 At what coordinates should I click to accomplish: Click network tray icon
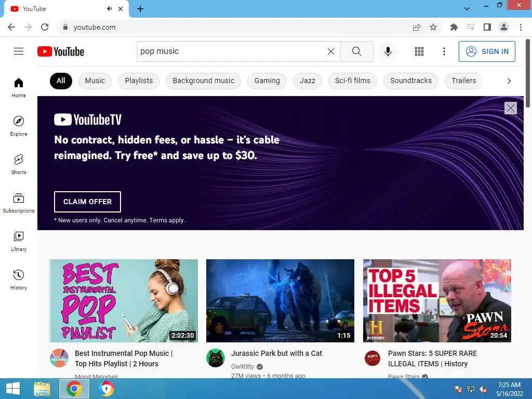(x=471, y=389)
